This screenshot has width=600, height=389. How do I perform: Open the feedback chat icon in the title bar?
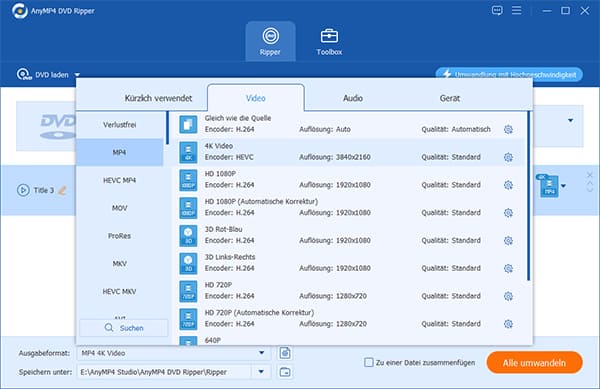point(497,10)
